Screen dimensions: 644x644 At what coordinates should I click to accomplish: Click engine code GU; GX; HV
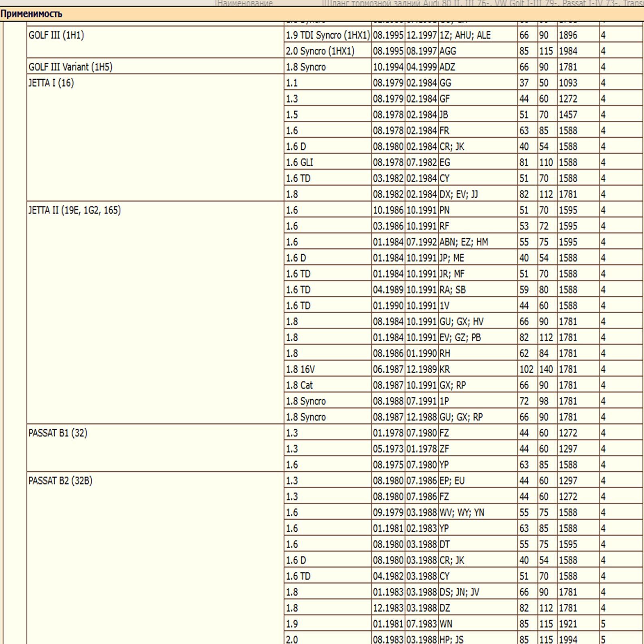[x=478, y=322]
